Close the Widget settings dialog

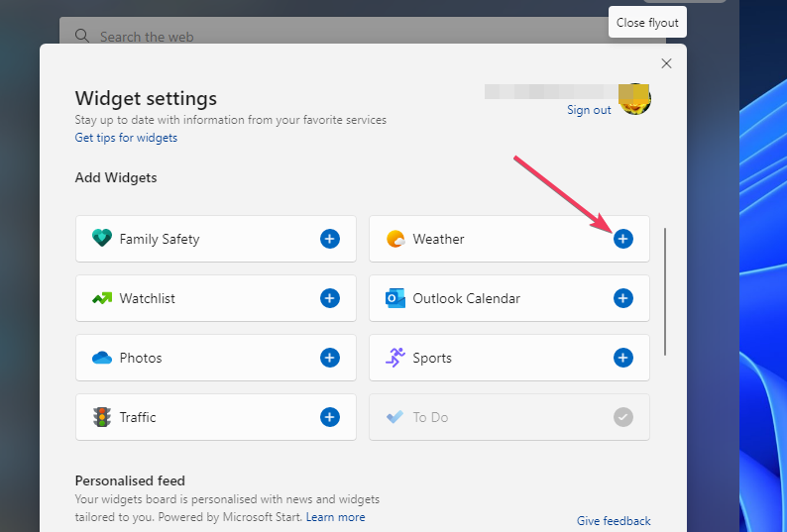tap(666, 63)
